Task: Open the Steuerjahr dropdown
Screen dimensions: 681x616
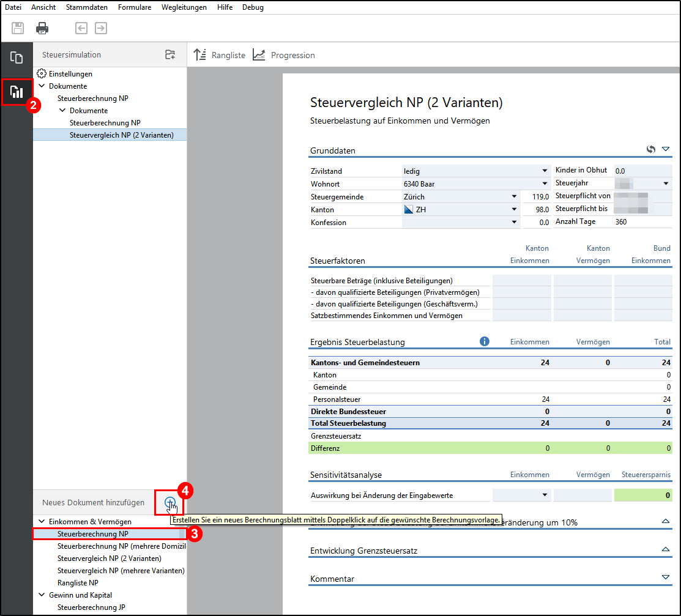Action: coord(666,184)
